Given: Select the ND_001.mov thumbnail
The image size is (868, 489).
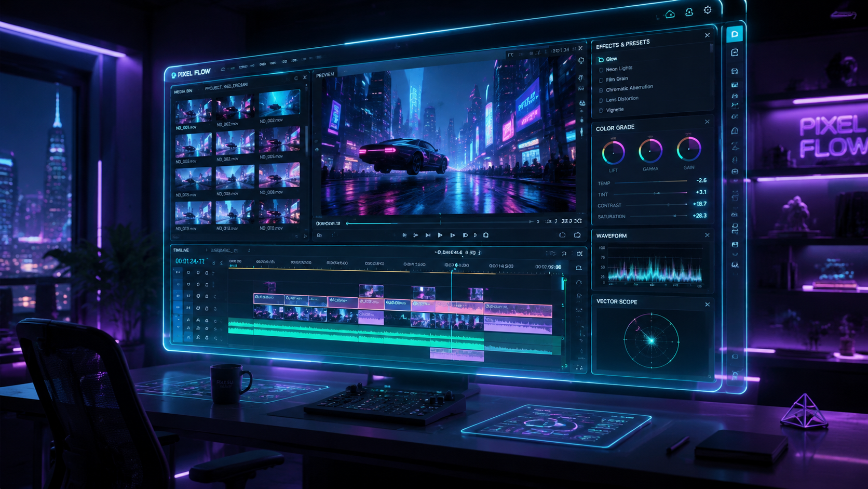Looking at the screenshot, I should point(193,111).
